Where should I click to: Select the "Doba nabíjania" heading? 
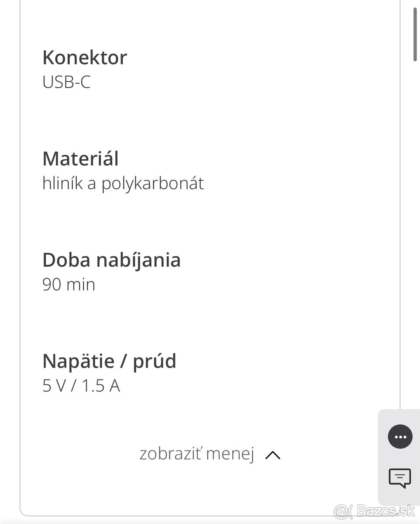pos(111,260)
